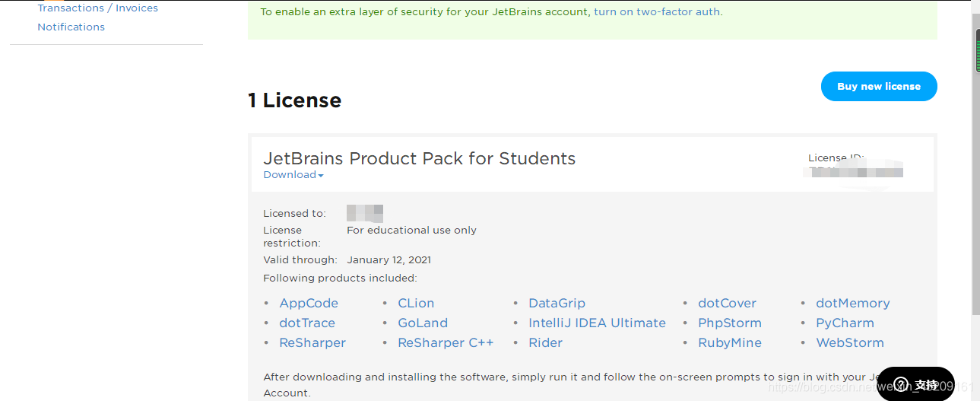Open the PyCharm product link
This screenshot has width=980, height=401.
pyautogui.click(x=845, y=323)
